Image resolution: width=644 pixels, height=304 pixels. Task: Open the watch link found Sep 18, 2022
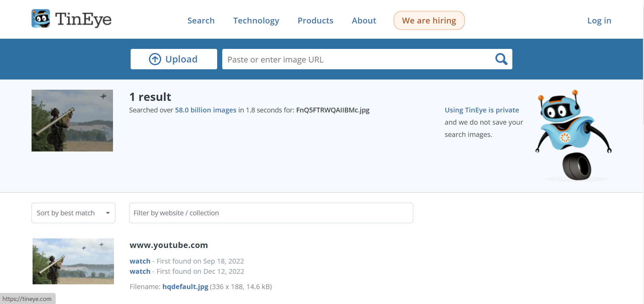pyautogui.click(x=140, y=261)
